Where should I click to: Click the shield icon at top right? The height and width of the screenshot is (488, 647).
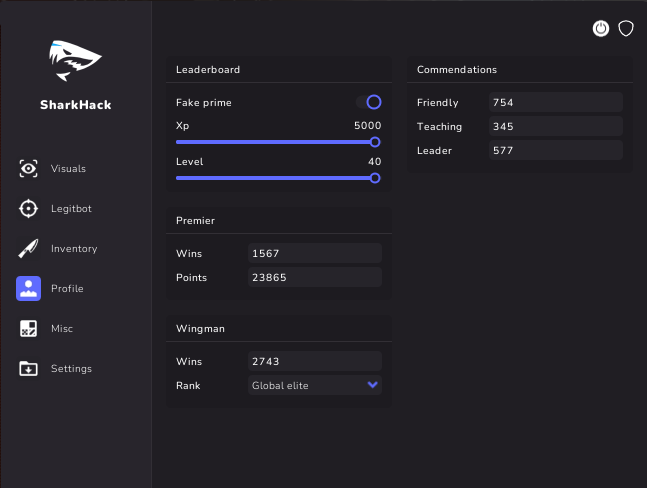(x=626, y=28)
